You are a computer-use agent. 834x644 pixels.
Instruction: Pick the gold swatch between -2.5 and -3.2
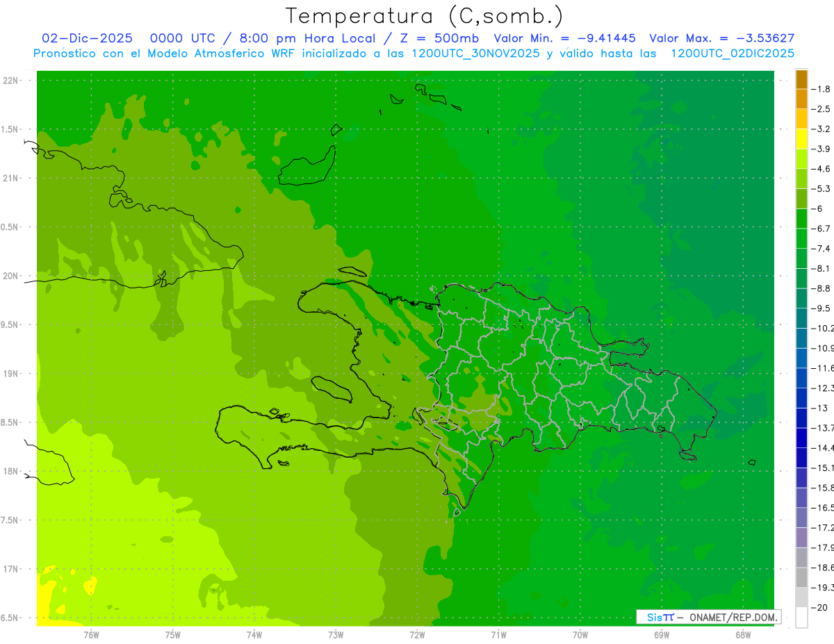pyautogui.click(x=801, y=119)
